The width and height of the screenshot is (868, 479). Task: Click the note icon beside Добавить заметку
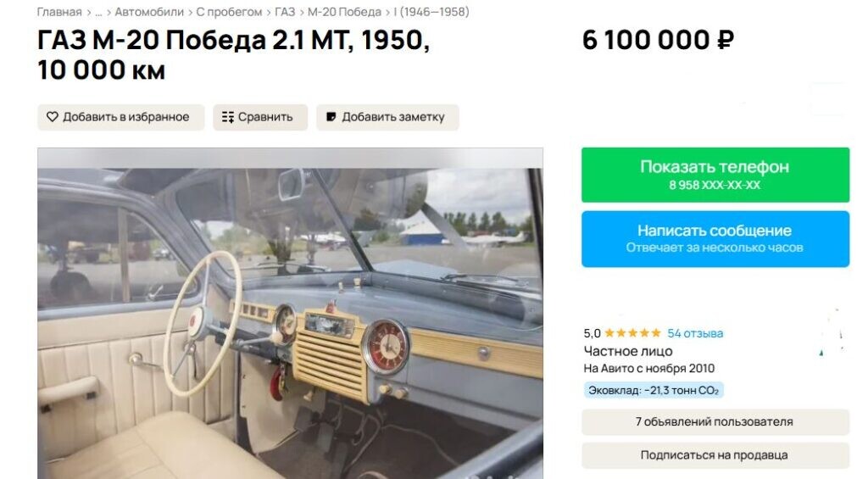[x=331, y=117]
